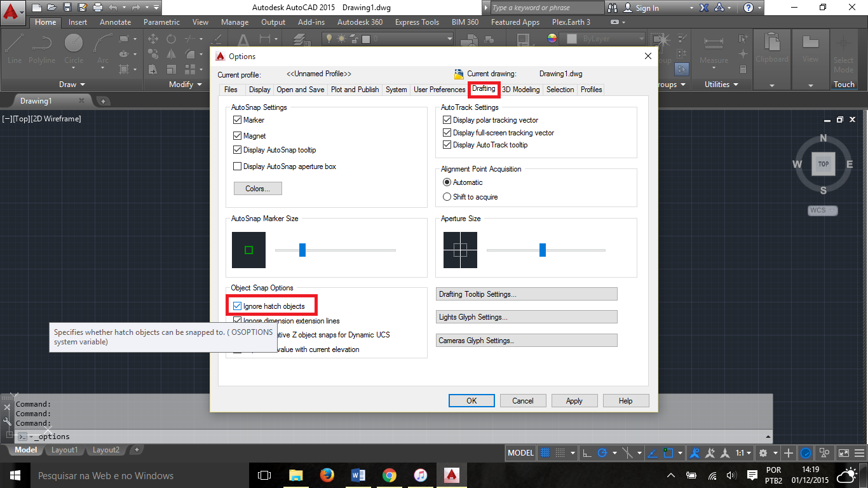Open the Express Tools ribbon tab

pos(416,22)
